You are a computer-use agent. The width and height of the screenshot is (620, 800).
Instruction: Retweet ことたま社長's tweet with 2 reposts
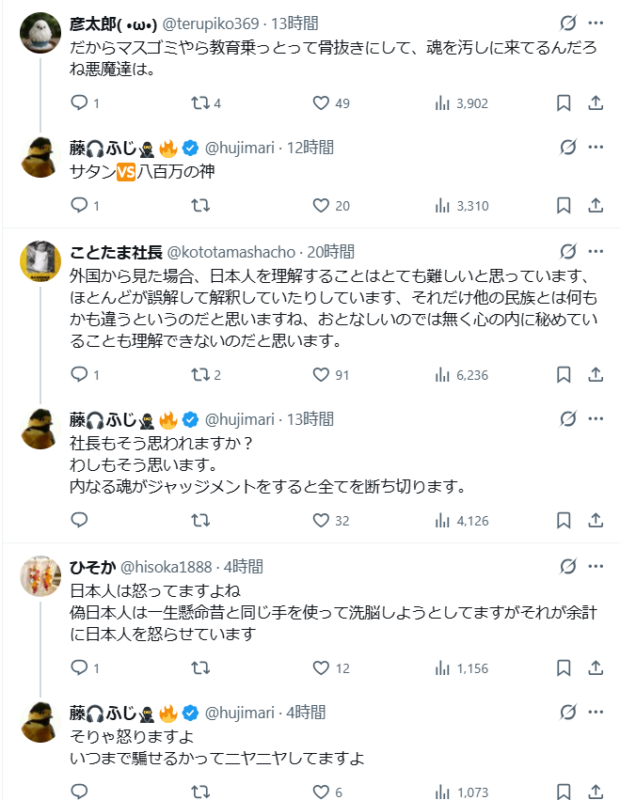pyautogui.click(x=200, y=375)
